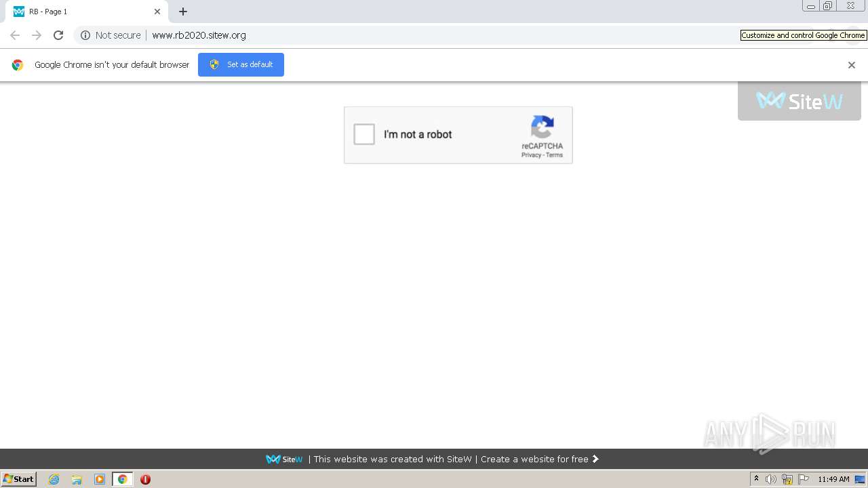Viewport: 868px width, 488px height.
Task: Switch to the Chrome taskbar button
Action: (x=122, y=479)
